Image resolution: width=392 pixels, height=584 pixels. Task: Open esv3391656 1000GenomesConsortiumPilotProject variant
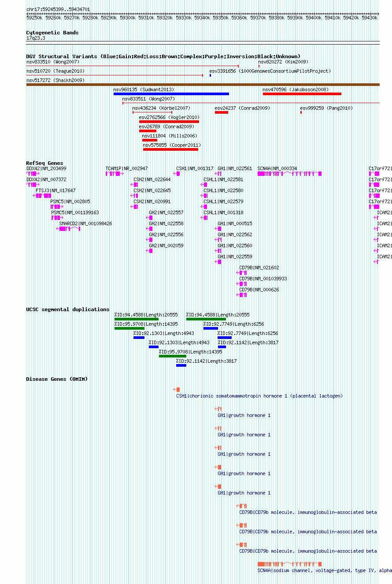(x=270, y=71)
